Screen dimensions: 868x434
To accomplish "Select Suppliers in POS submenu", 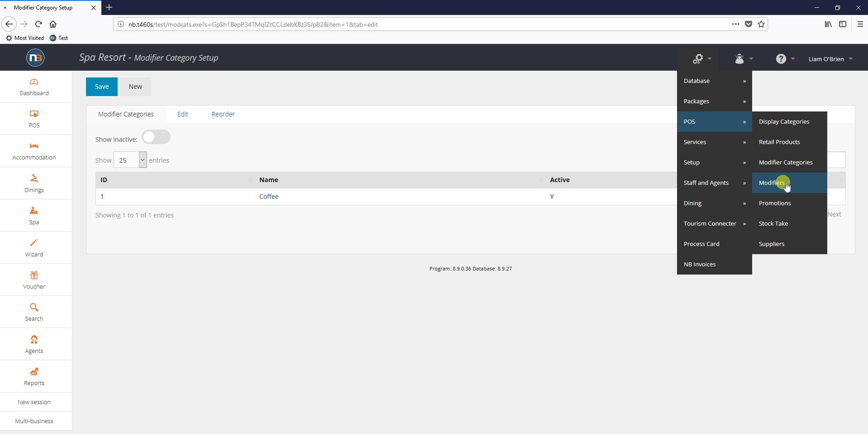I will (x=790, y=244).
